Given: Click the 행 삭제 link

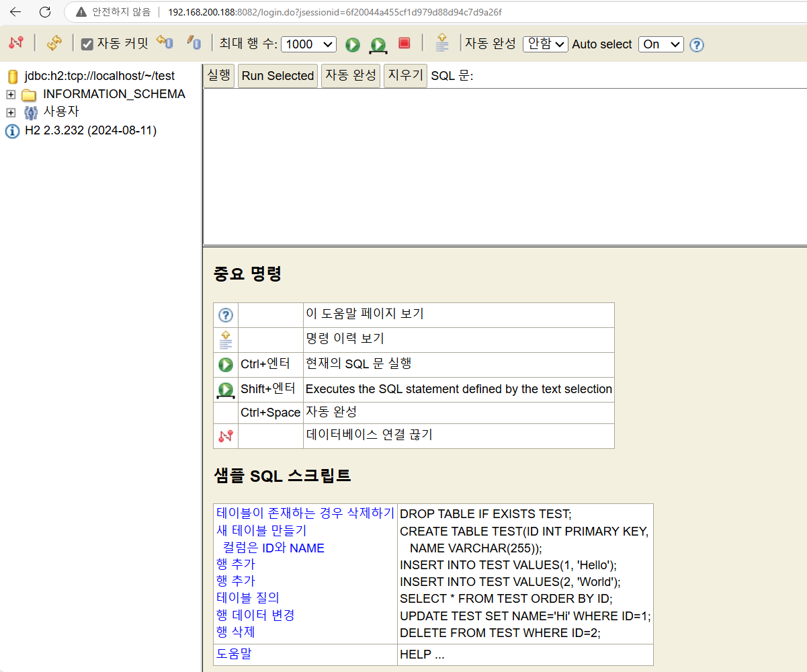Looking at the screenshot, I should click(x=236, y=632).
